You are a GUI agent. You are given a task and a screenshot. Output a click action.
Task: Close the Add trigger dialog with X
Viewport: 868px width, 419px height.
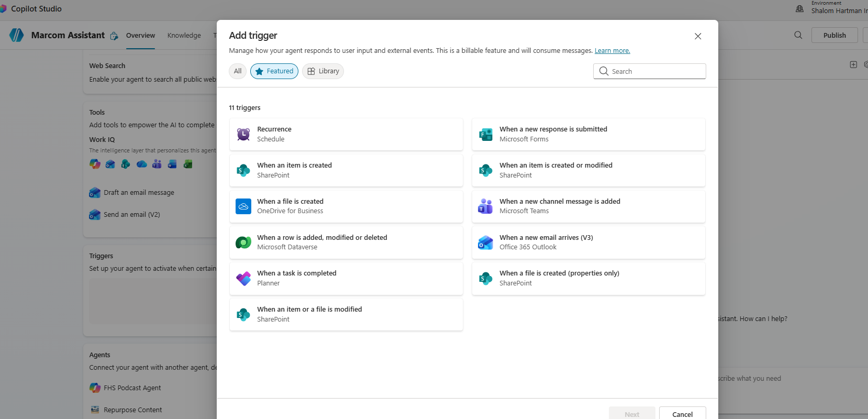[698, 36]
